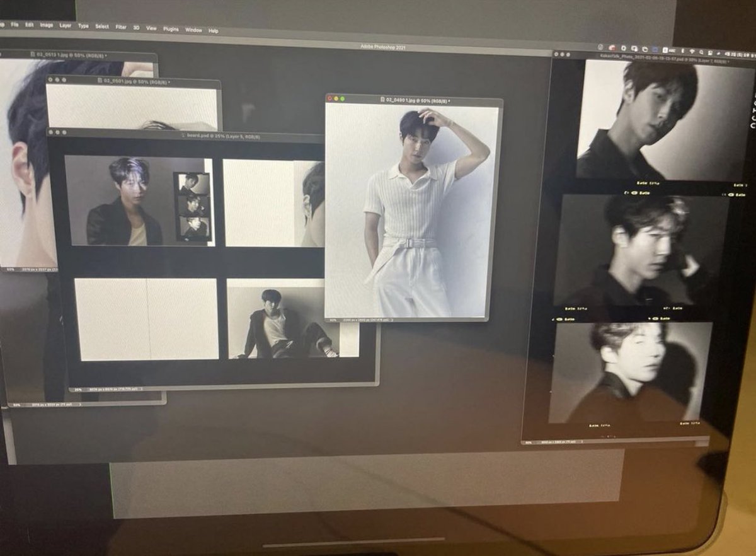
Task: Click the ABC input source icon
Action: pyautogui.click(x=668, y=49)
